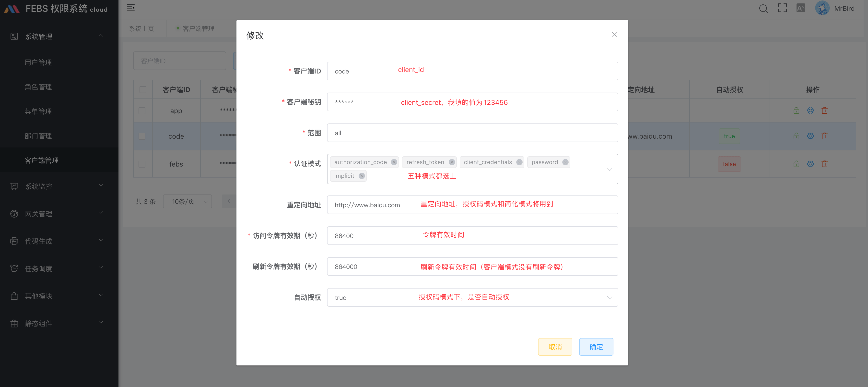This screenshot has width=868, height=387.
Task: Expand the 任务调度 menu
Action: (x=100, y=268)
